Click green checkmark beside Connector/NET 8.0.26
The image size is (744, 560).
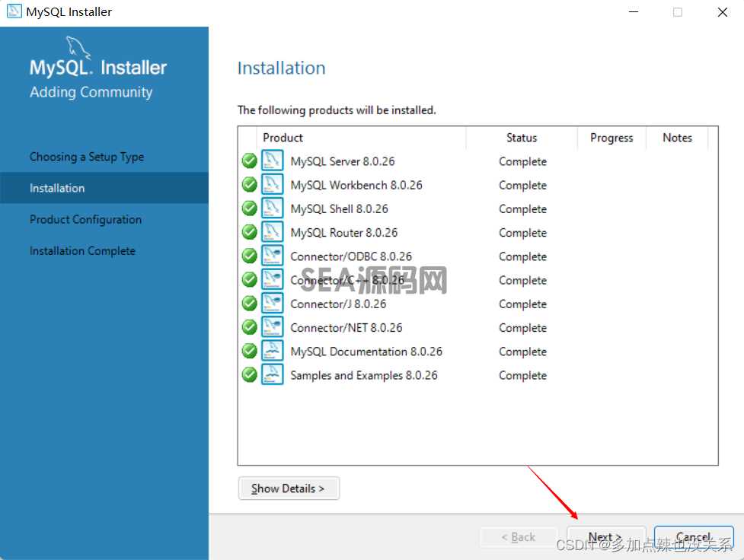[249, 326]
